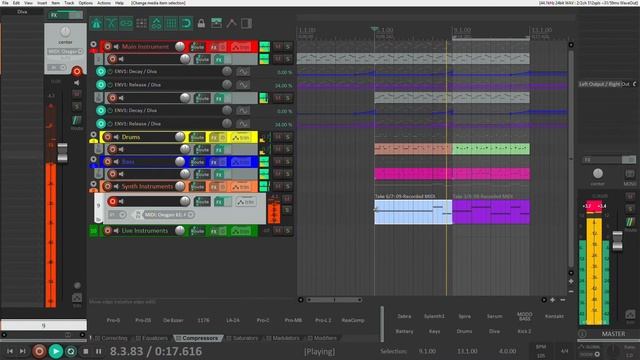Click the Diva instrument button
The height and width of the screenshot is (360, 640).
[494, 331]
